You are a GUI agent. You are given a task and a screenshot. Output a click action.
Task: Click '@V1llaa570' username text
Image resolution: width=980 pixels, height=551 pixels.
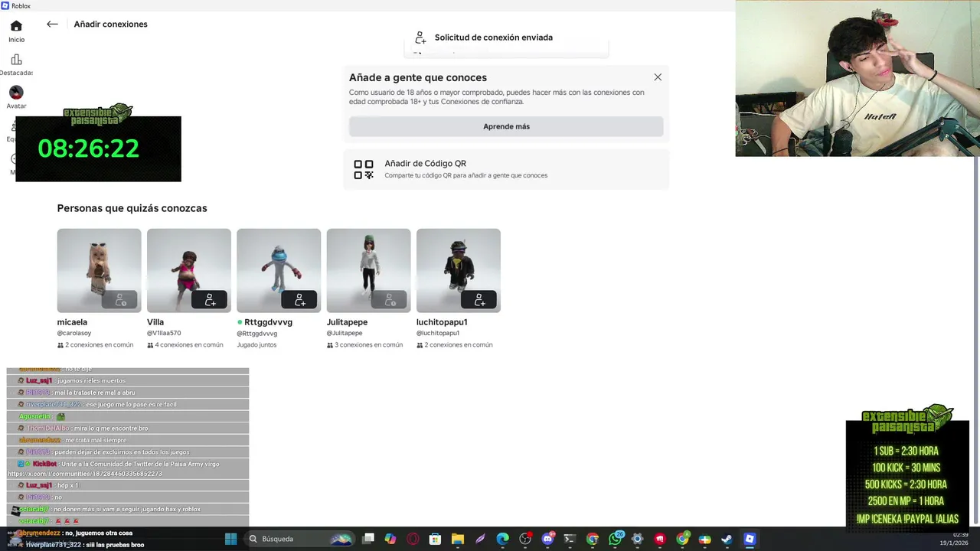(x=164, y=334)
